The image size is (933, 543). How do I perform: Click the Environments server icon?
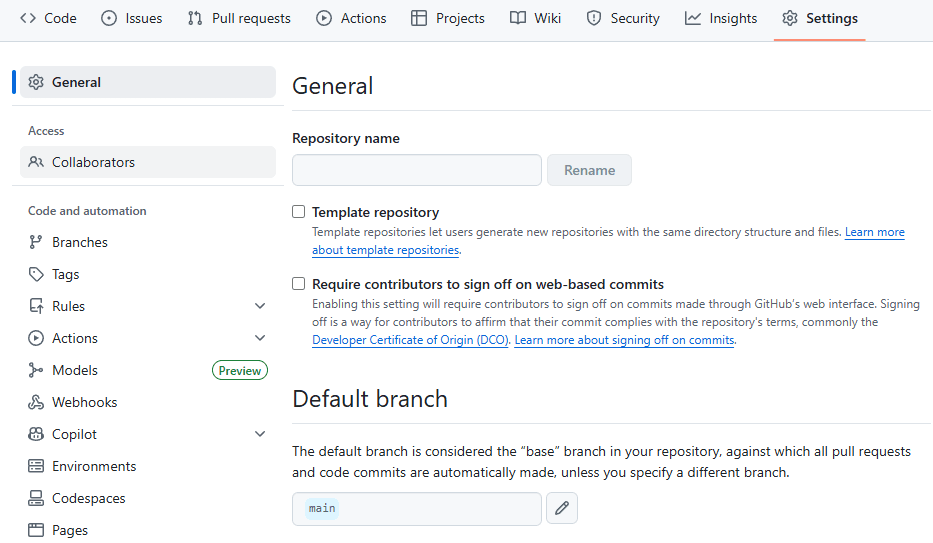point(36,466)
